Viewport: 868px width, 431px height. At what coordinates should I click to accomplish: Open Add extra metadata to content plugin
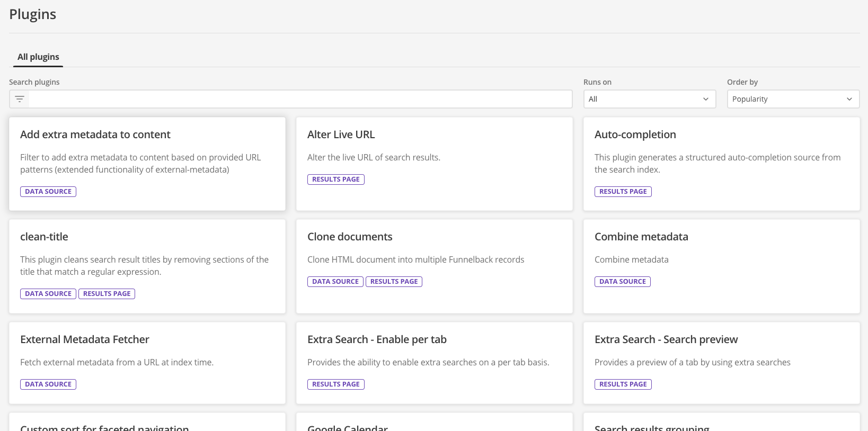95,135
